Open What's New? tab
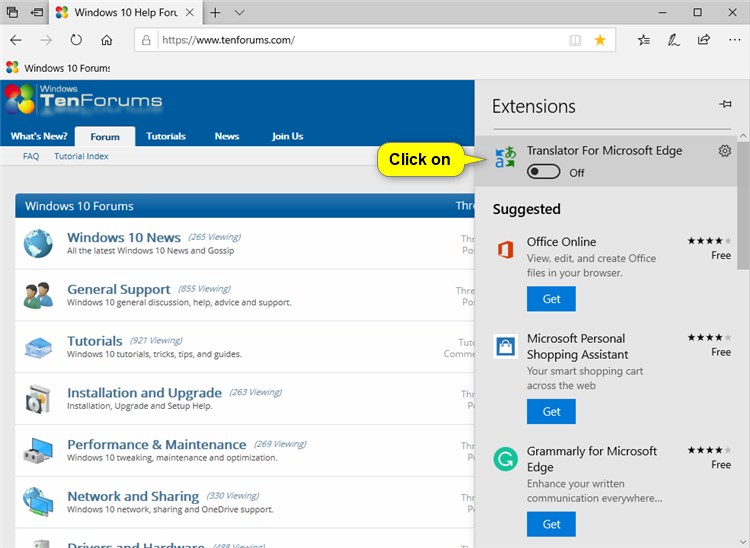Viewport: 750px width, 548px height. tap(39, 136)
